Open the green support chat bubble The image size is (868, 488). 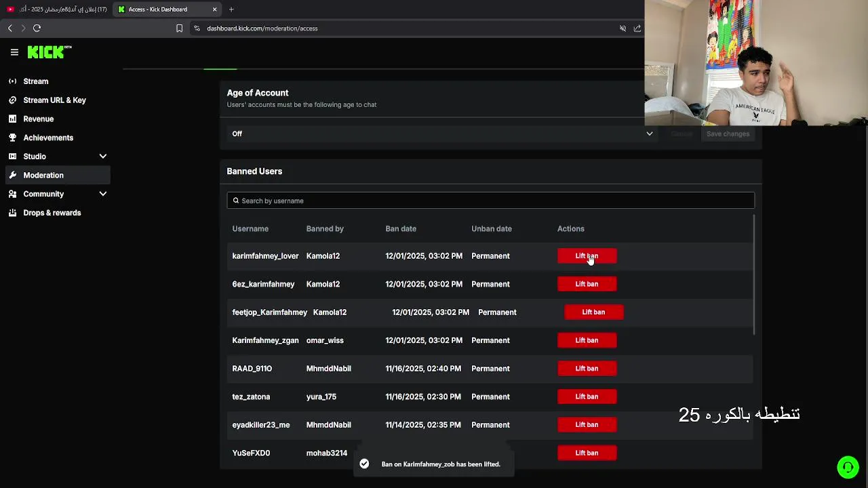pos(848,467)
